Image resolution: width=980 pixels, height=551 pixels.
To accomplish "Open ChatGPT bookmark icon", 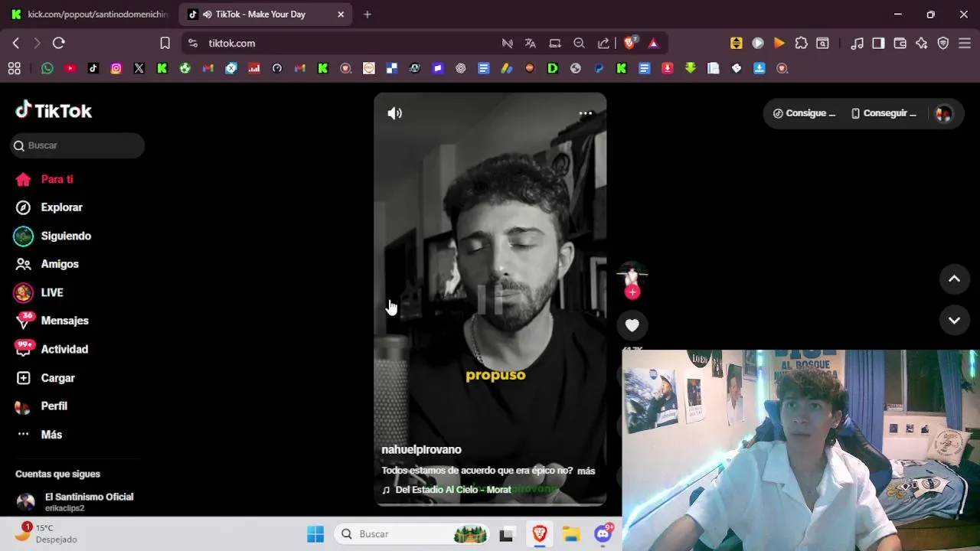I will [461, 68].
